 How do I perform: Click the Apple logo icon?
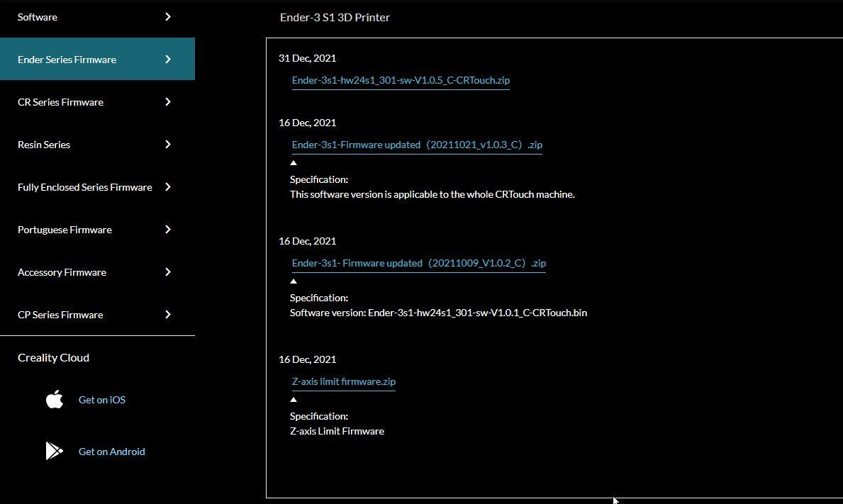55,399
